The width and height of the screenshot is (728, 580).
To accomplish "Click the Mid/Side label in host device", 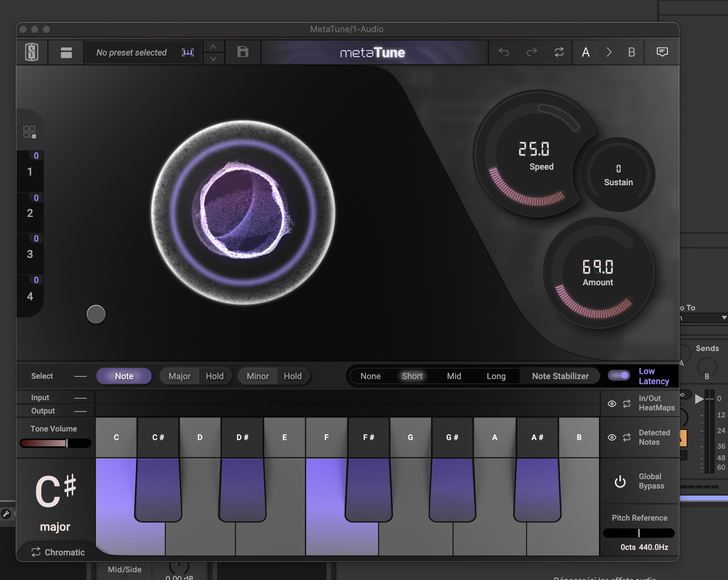I will [125, 569].
